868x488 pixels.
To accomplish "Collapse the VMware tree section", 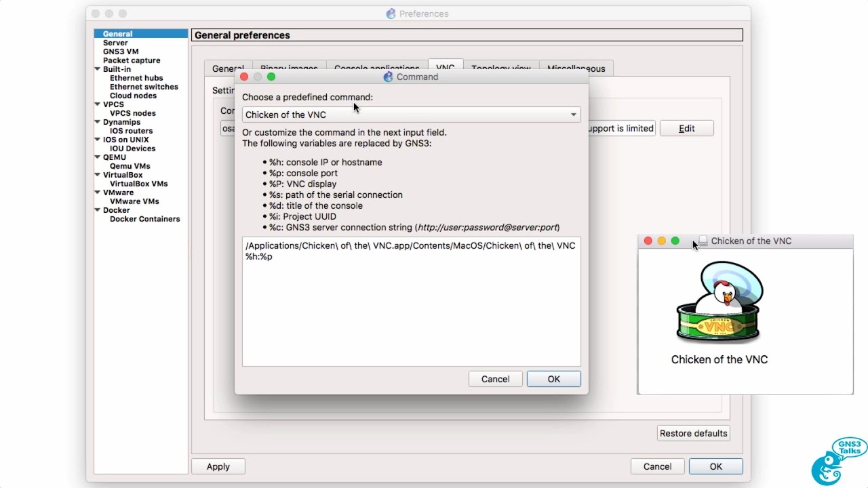I will (98, 192).
